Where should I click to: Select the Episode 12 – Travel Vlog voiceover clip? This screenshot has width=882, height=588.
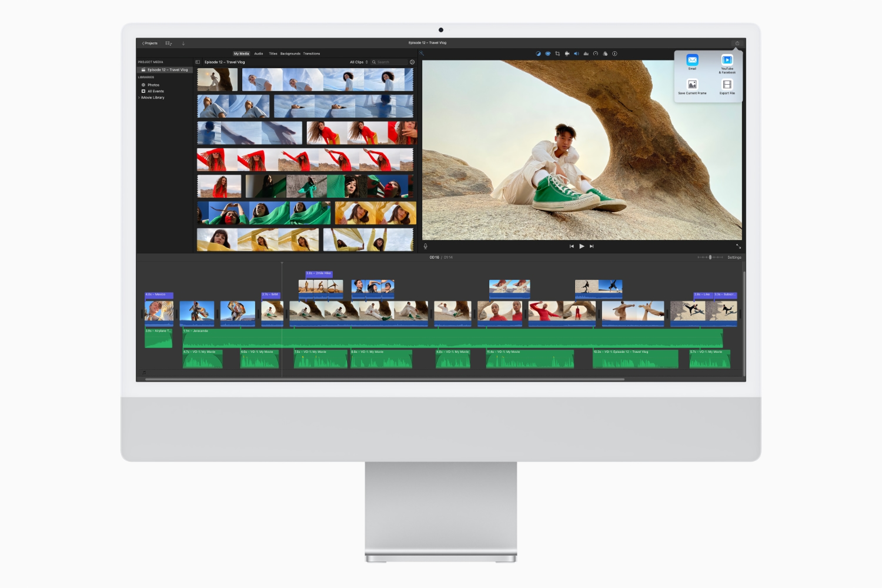point(635,359)
